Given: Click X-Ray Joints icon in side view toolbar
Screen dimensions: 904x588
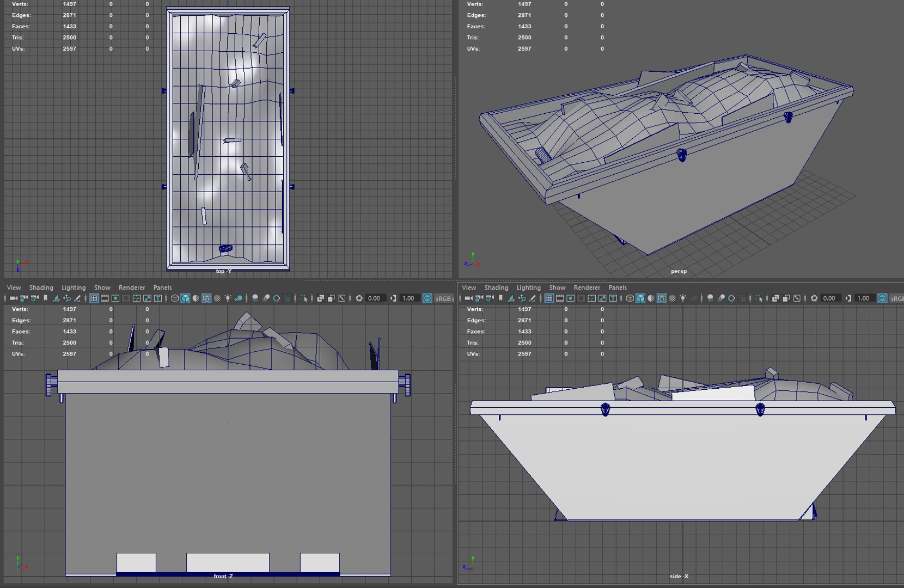Looking at the screenshot, I should click(797, 298).
